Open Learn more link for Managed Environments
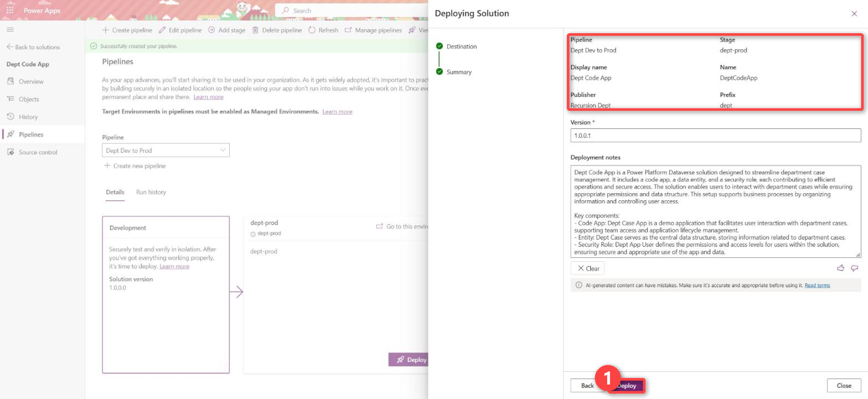This screenshot has width=868, height=399. tap(337, 111)
